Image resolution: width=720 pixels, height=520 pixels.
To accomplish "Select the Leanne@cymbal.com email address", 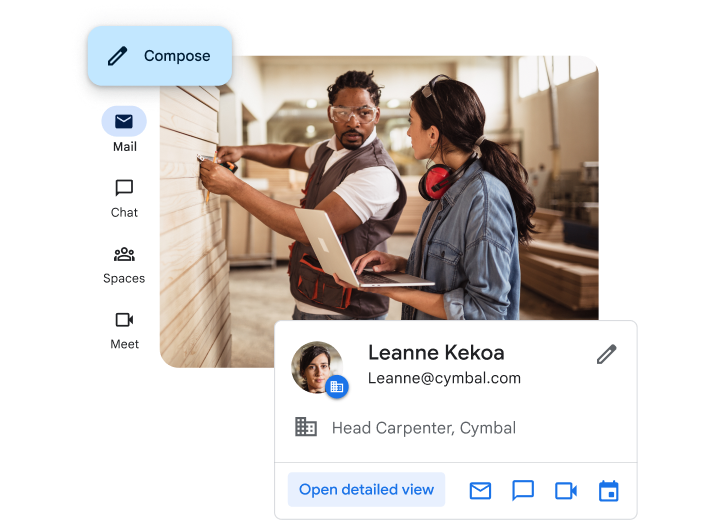I will (444, 378).
